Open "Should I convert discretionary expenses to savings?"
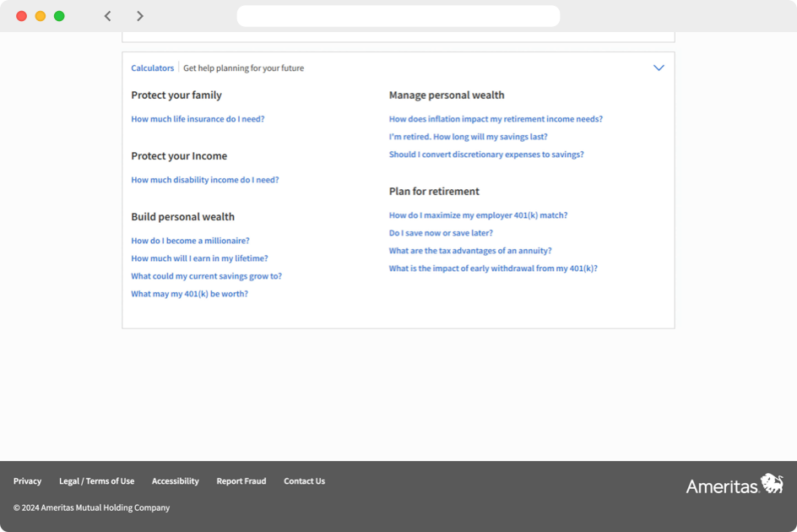 pos(485,154)
